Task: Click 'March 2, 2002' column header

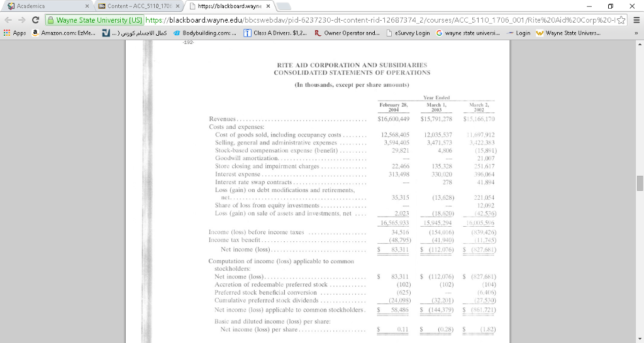Action: (479, 107)
